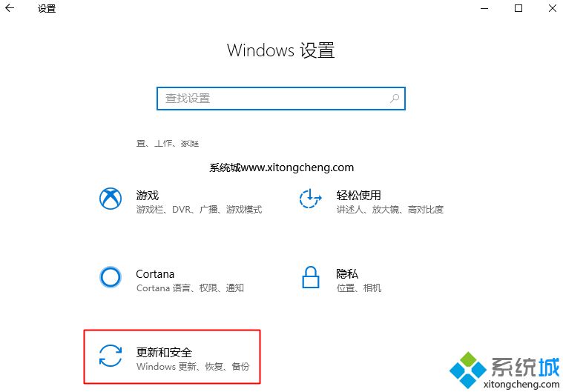Open the 游戏 settings category
The width and height of the screenshot is (563, 392).
147,196
